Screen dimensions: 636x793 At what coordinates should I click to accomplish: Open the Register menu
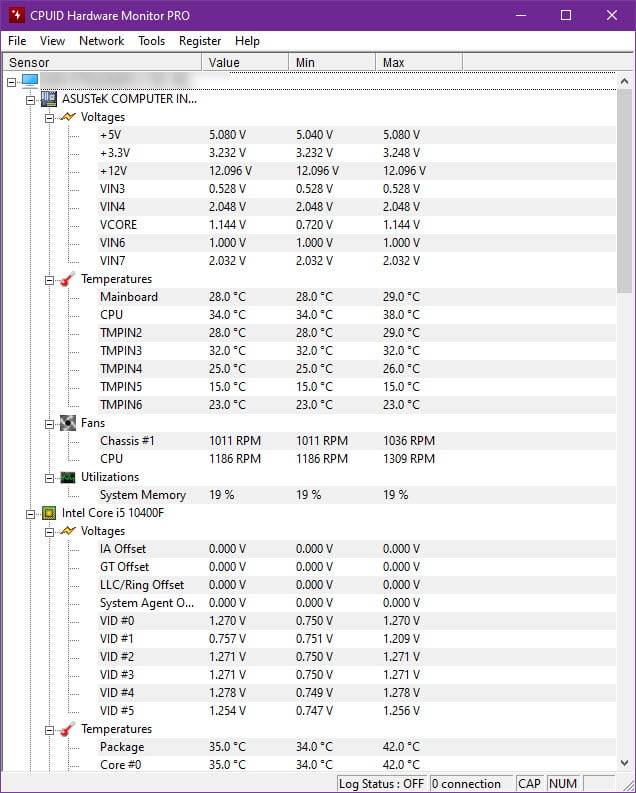(x=200, y=41)
